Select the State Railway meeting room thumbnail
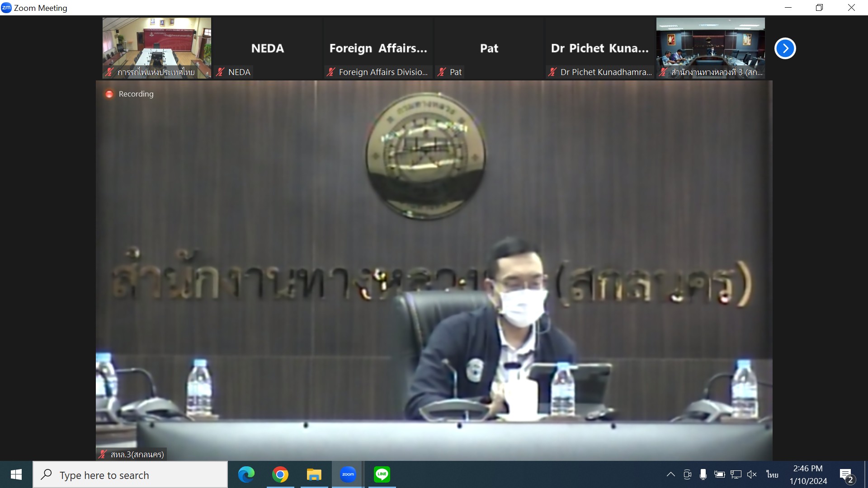Image resolution: width=868 pixels, height=488 pixels. [x=156, y=45]
